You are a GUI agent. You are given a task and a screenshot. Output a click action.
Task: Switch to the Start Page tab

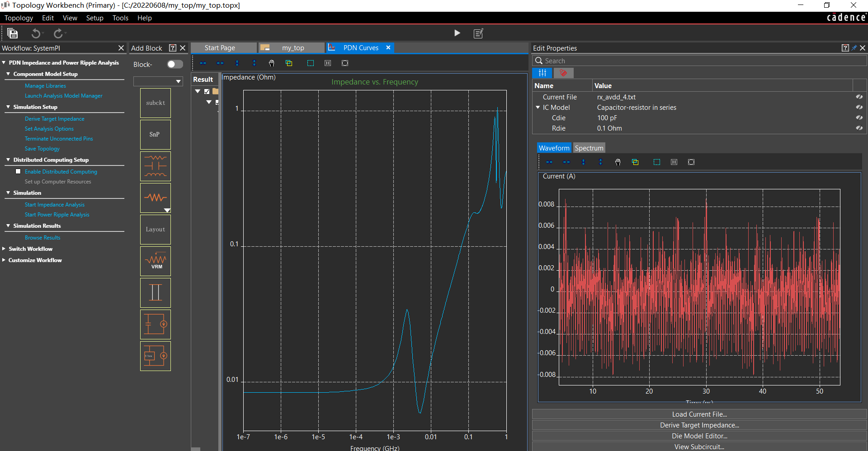[223, 47]
